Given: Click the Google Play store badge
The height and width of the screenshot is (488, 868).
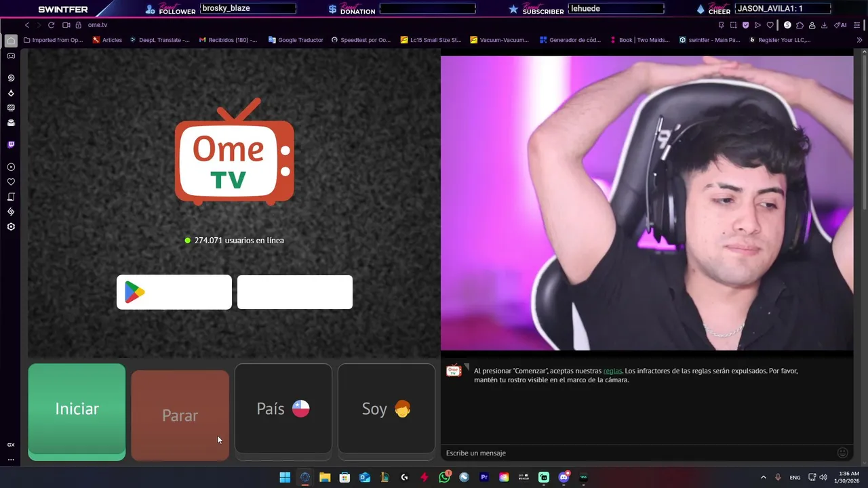Looking at the screenshot, I should tap(174, 292).
